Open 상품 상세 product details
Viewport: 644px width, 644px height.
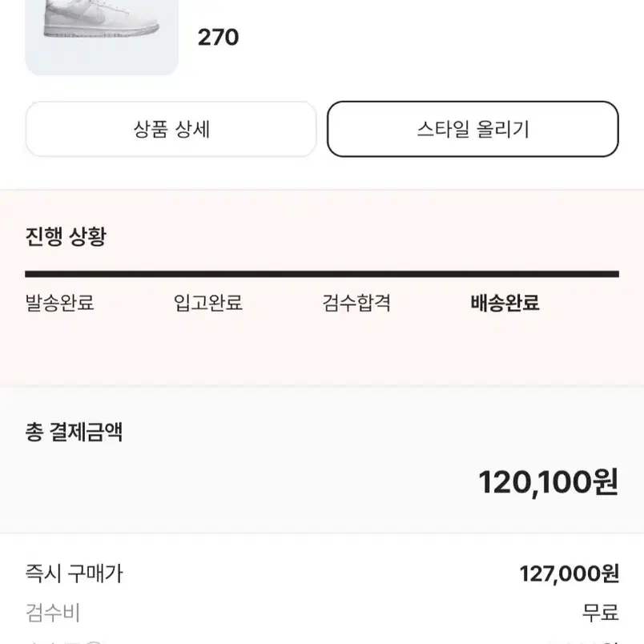171,129
